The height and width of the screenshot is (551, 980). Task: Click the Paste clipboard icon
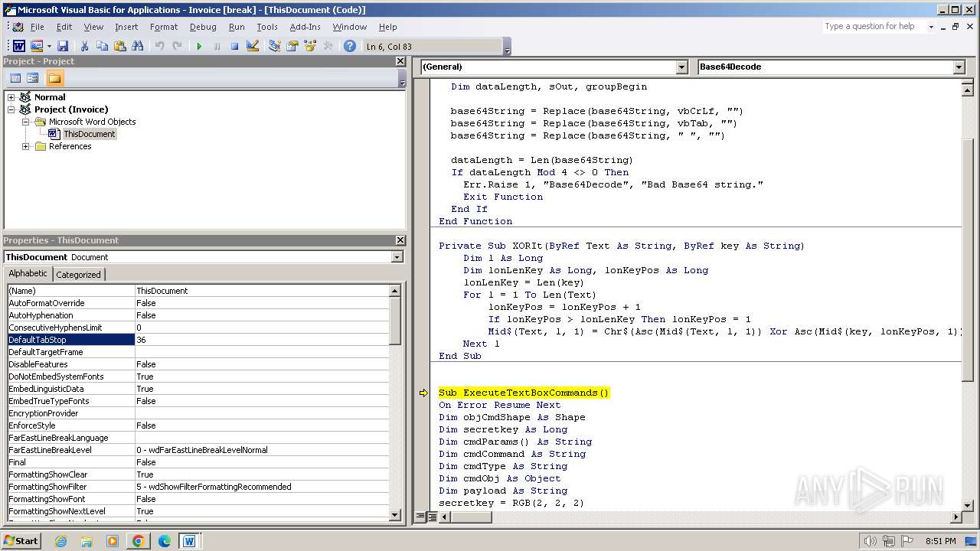click(119, 47)
